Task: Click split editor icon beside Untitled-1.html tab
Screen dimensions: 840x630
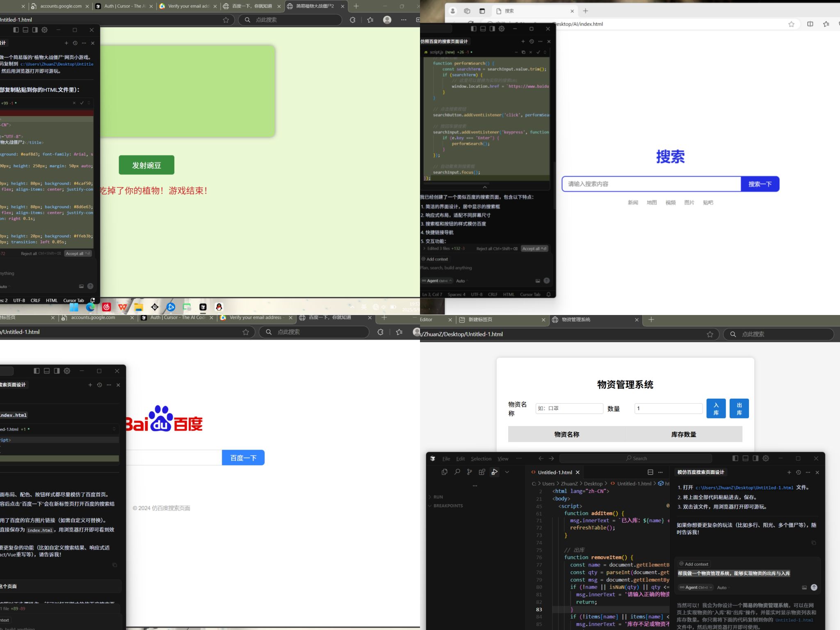Action: pyautogui.click(x=650, y=472)
